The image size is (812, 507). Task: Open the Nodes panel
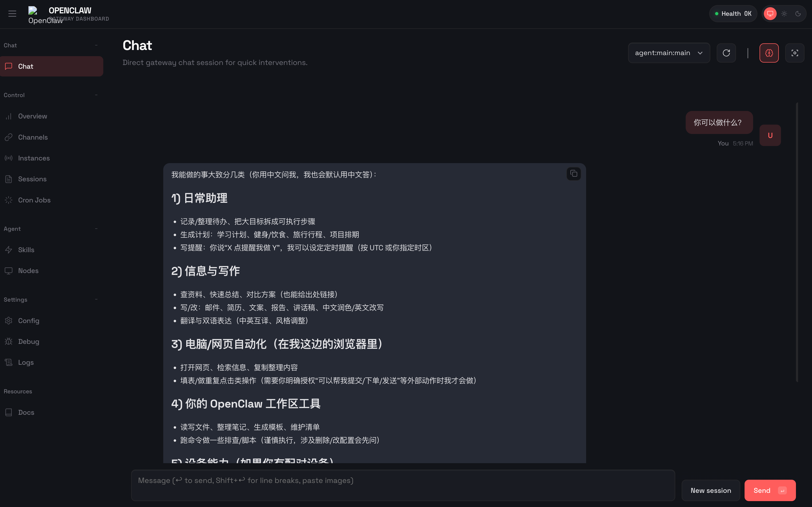tap(28, 271)
